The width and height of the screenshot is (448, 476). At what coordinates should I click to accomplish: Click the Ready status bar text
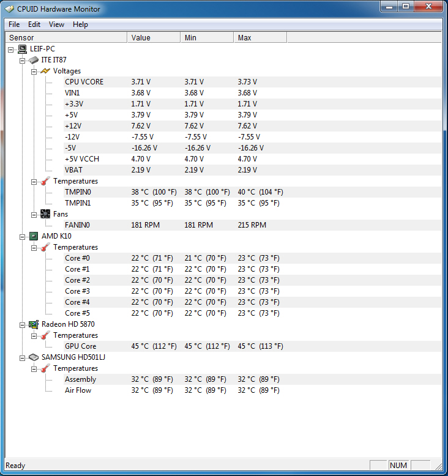pyautogui.click(x=15, y=466)
